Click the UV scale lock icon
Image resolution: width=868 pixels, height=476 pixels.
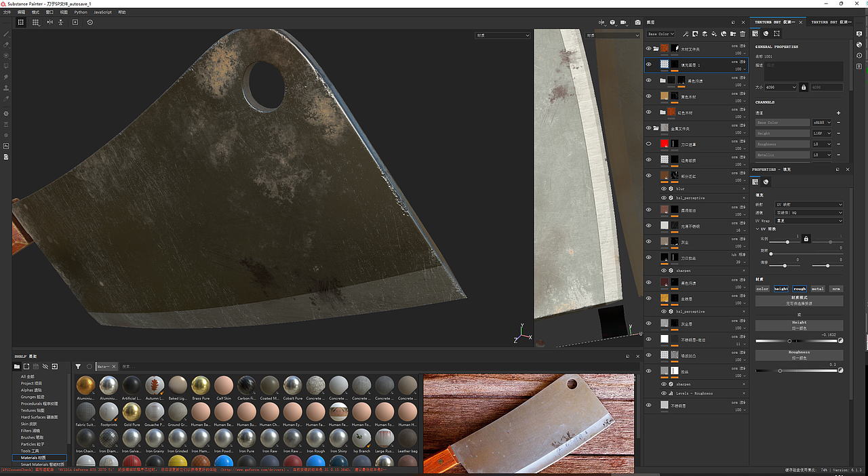[x=806, y=239]
